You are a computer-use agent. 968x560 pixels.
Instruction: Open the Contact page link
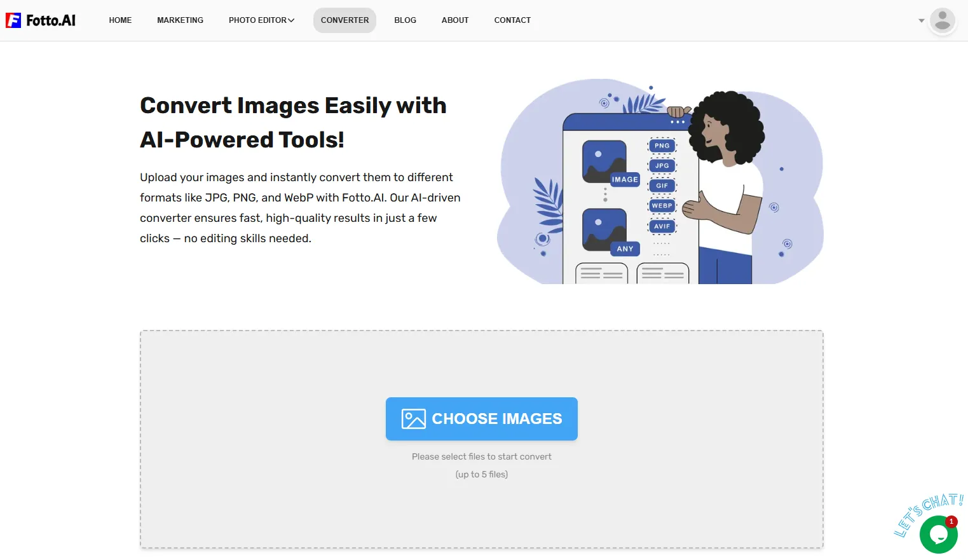click(x=512, y=20)
